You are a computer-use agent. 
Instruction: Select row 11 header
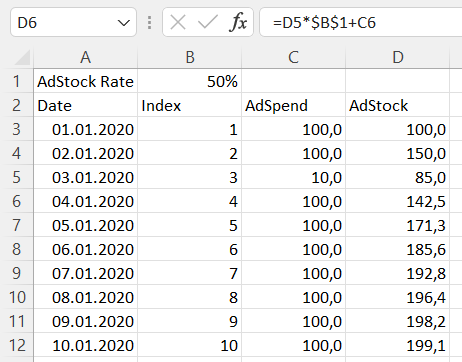17,321
